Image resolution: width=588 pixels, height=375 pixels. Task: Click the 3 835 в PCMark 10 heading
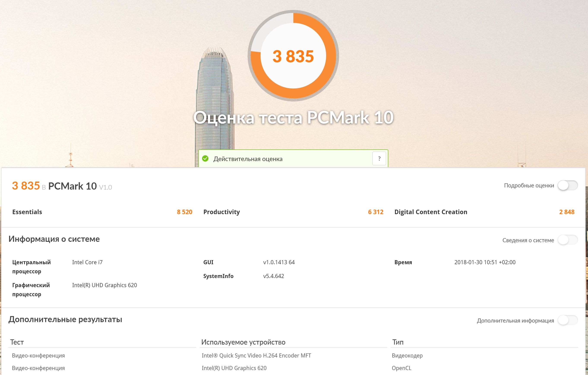coord(62,186)
